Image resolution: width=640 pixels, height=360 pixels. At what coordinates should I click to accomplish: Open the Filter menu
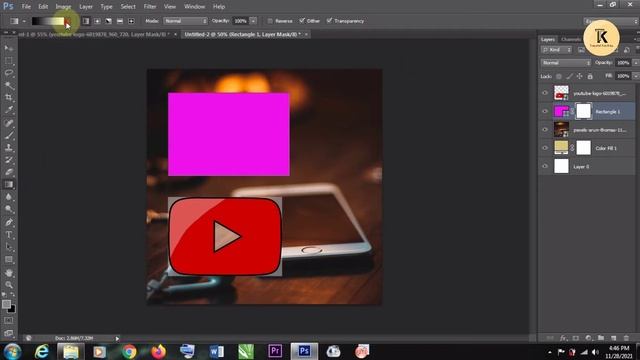(150, 7)
